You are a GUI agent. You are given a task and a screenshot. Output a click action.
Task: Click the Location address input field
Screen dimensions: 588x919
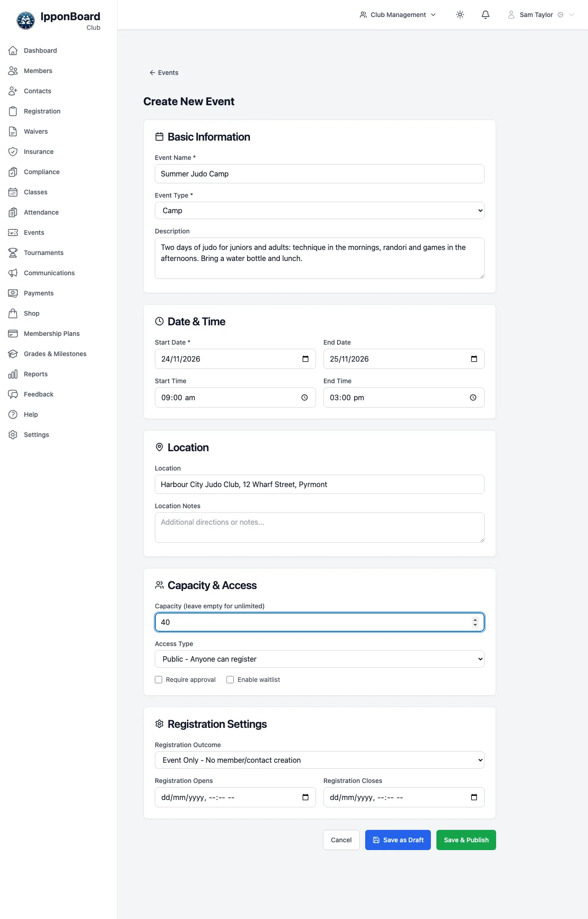[320, 484]
